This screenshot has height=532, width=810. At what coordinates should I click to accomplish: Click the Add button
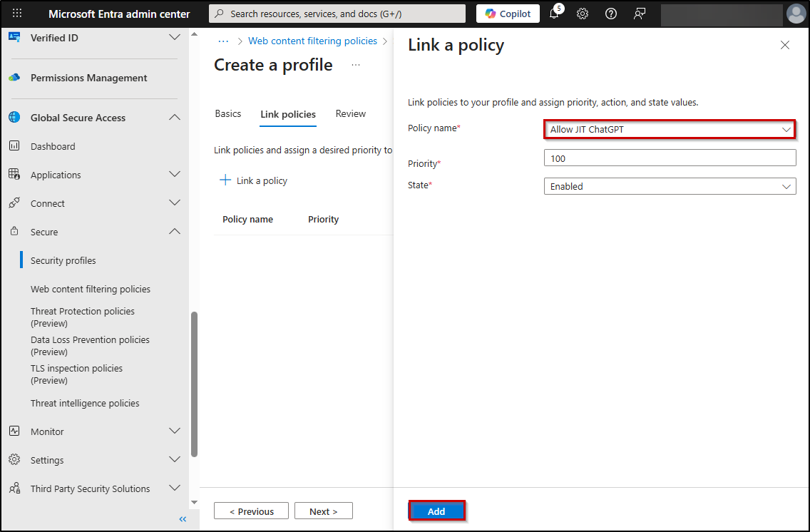tap(436, 511)
